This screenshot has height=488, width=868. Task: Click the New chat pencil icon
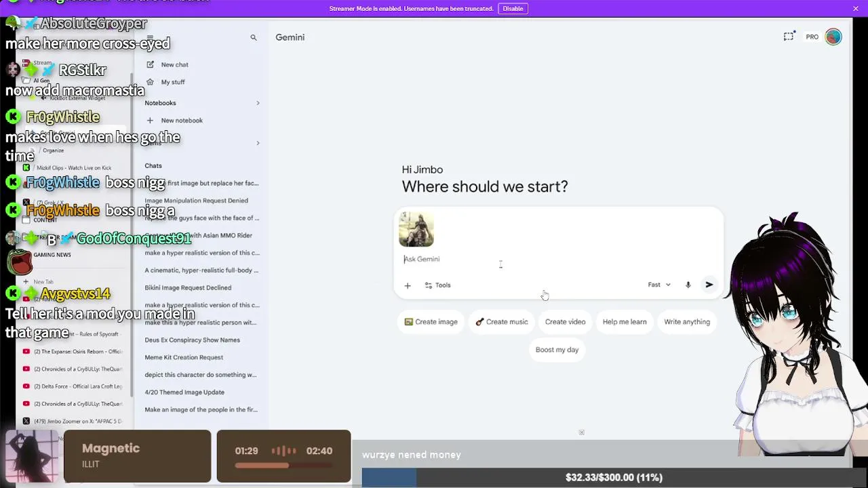[x=150, y=64]
